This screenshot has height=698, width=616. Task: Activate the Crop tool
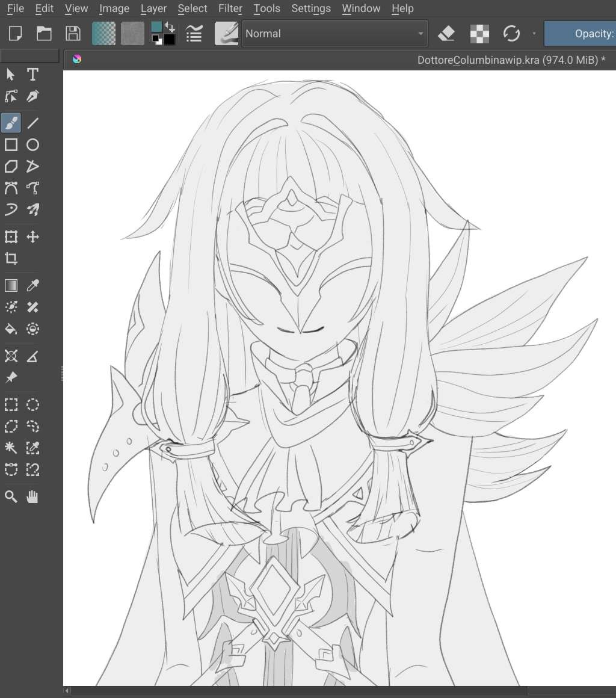10,258
